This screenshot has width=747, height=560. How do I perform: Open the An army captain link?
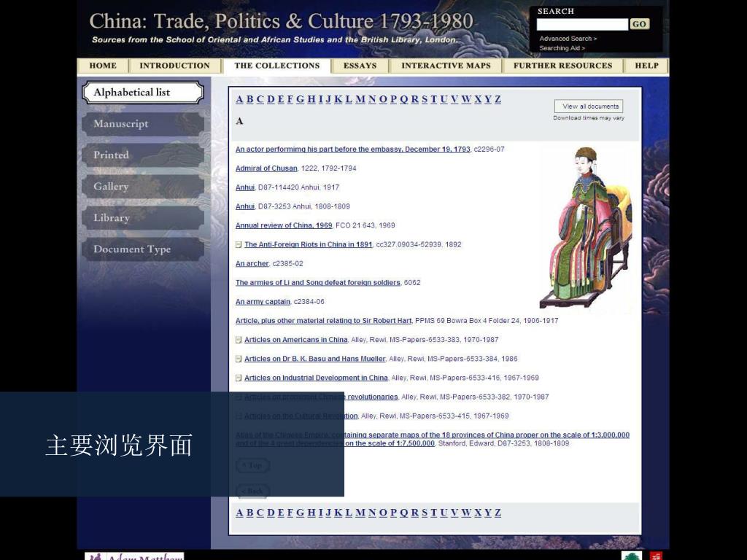click(263, 302)
